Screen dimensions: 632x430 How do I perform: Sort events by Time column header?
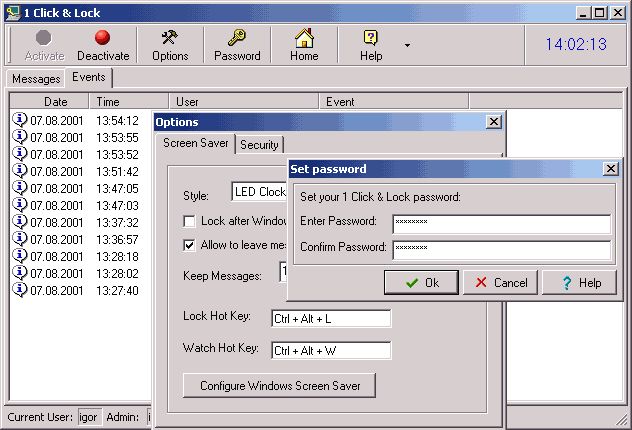tap(129, 102)
